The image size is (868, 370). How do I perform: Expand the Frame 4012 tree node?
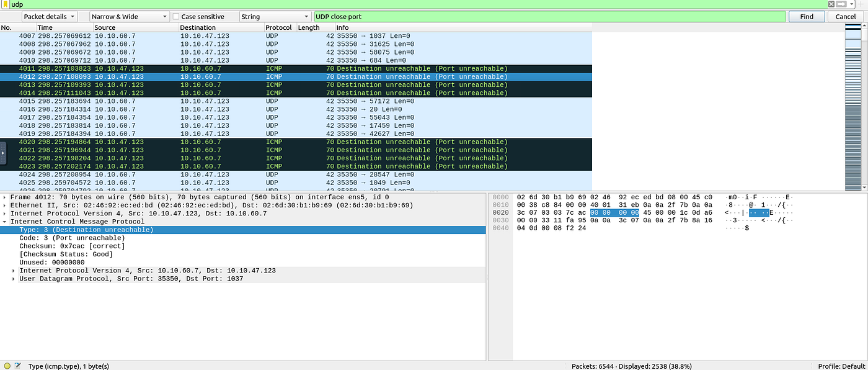tap(5, 197)
